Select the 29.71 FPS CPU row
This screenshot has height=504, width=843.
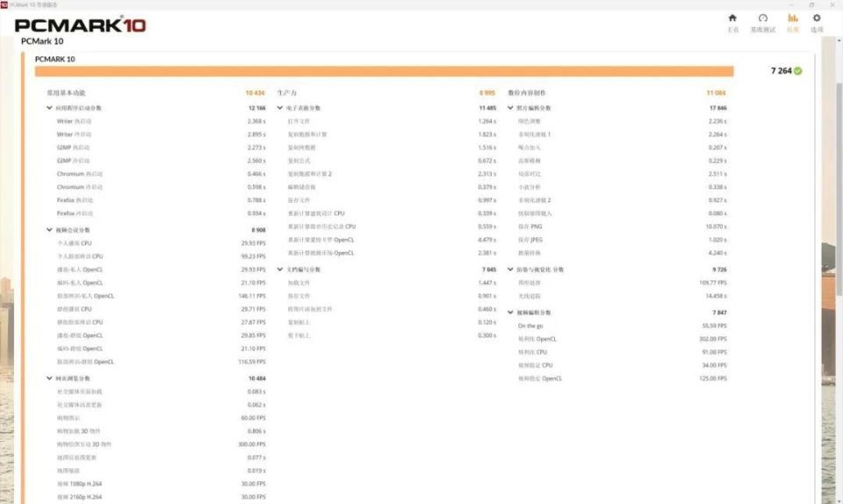click(x=161, y=309)
